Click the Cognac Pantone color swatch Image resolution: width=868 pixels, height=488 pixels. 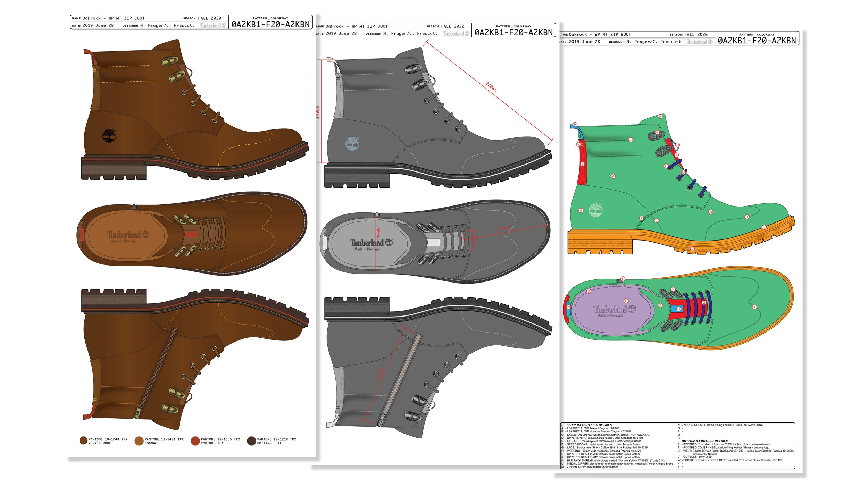point(139,441)
